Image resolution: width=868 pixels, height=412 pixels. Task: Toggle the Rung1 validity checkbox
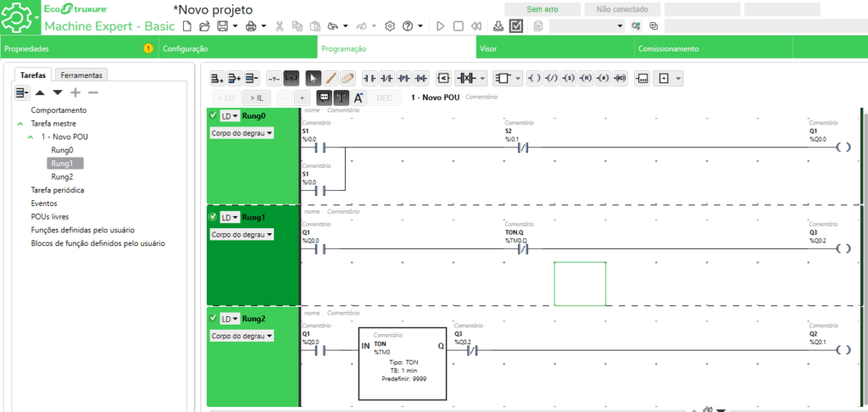click(x=213, y=216)
